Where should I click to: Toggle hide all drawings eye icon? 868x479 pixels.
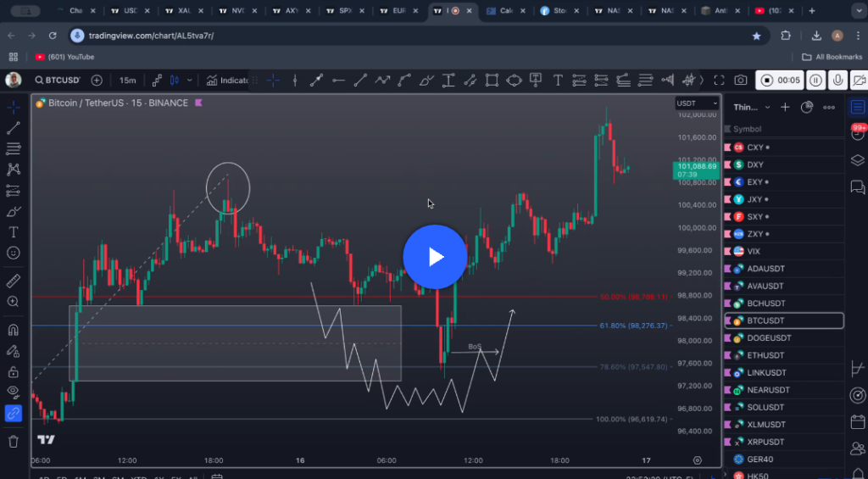pos(14,392)
